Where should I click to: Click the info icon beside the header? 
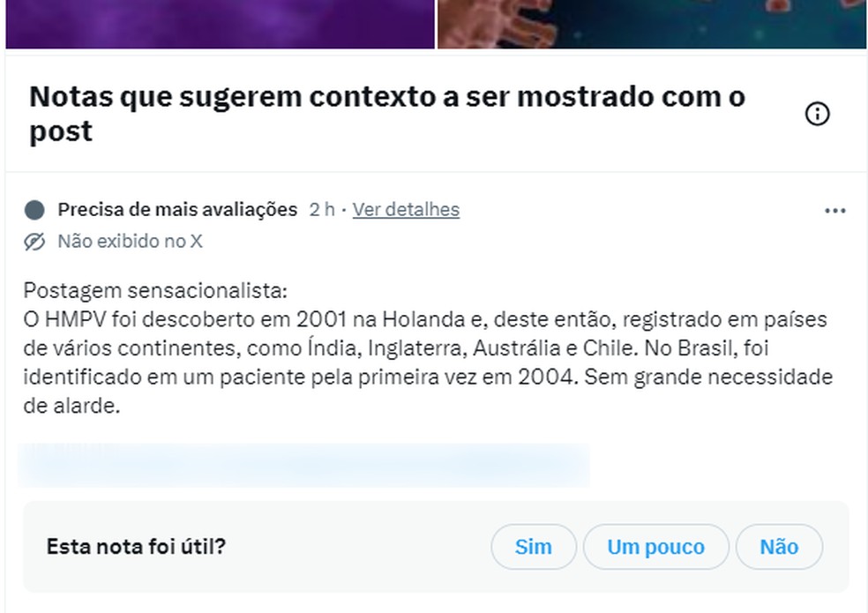pos(817,115)
